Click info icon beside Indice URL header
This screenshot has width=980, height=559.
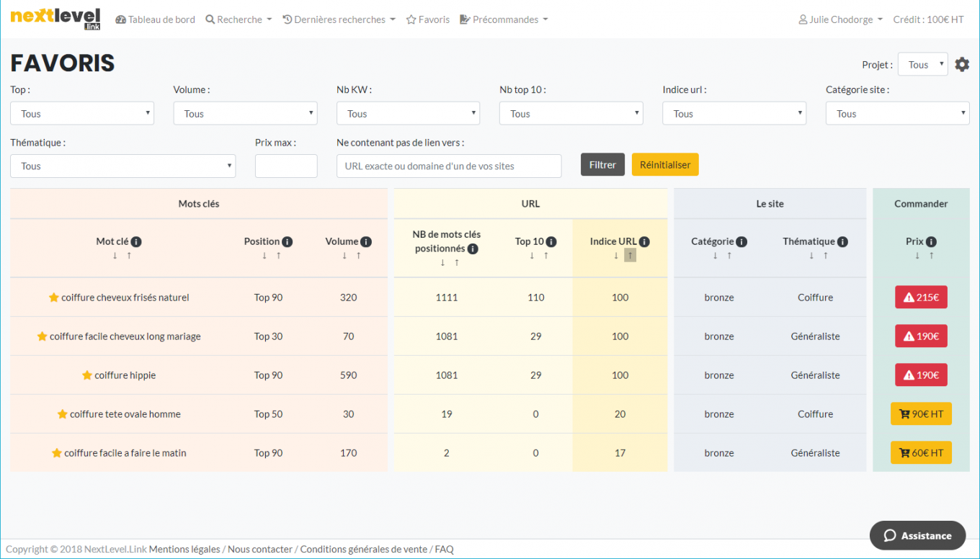pyautogui.click(x=644, y=242)
